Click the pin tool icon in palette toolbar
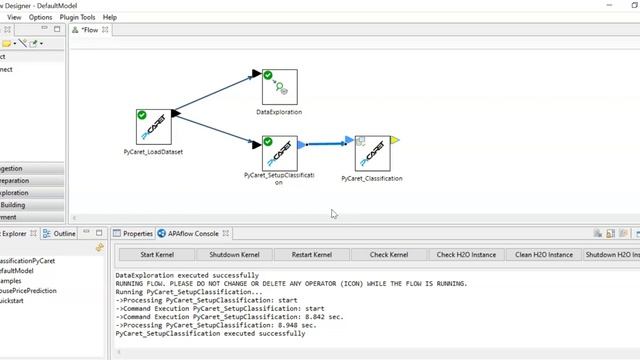 (33, 43)
